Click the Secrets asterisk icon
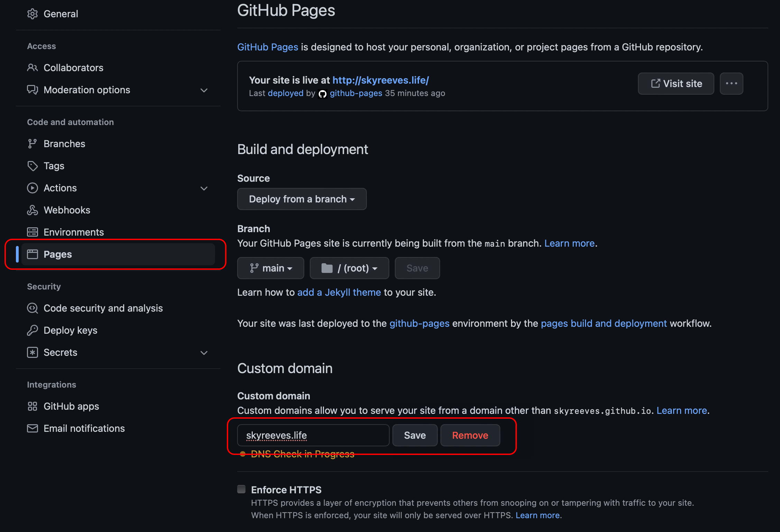Image resolution: width=780 pixels, height=532 pixels. 32,352
